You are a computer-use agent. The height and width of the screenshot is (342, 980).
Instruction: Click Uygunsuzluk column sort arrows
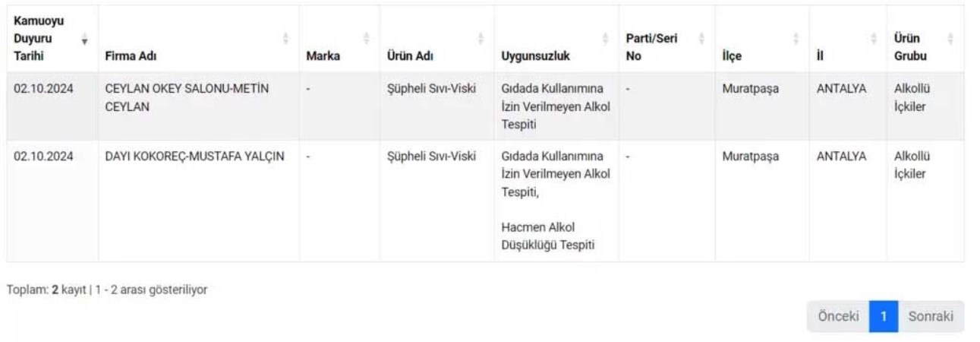(605, 38)
